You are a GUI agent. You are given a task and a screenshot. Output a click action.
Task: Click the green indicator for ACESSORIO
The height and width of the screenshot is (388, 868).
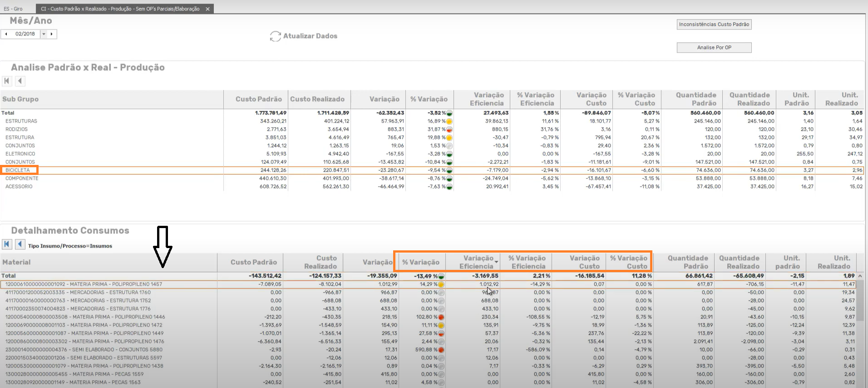[x=449, y=187]
